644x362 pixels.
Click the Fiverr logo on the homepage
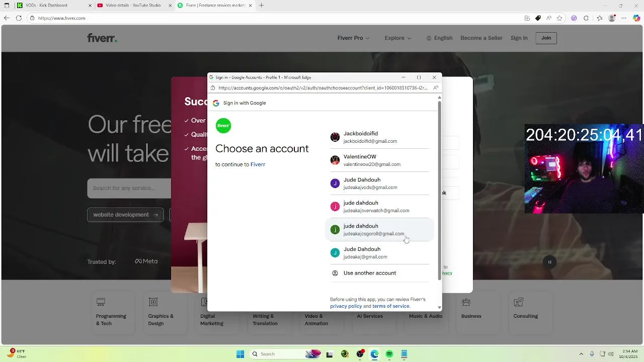102,38
